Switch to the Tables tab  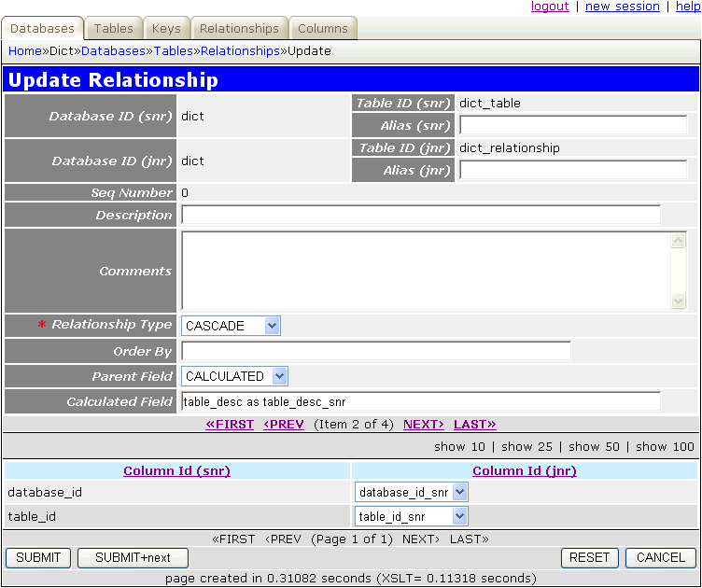(x=113, y=28)
